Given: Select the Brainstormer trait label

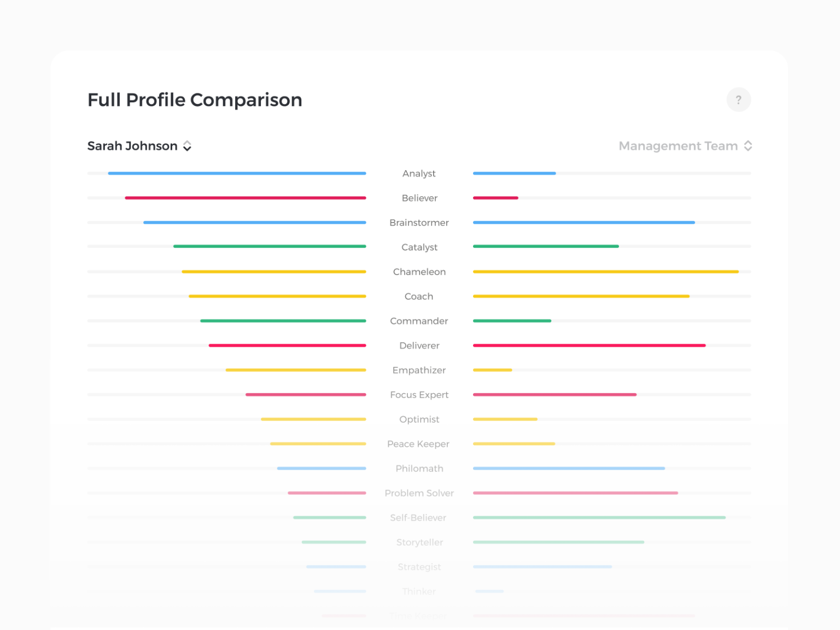Looking at the screenshot, I should pos(419,223).
